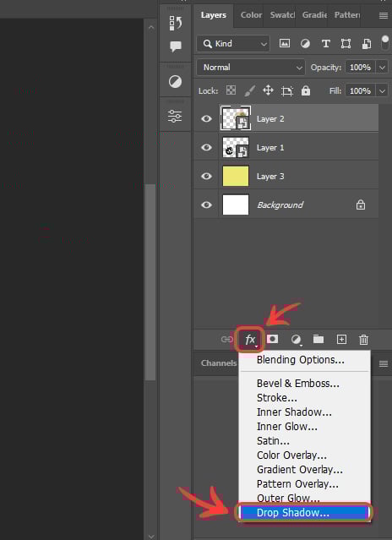Click the Fill 100% value field
Viewport: 392px width, 540px height.
click(x=361, y=91)
